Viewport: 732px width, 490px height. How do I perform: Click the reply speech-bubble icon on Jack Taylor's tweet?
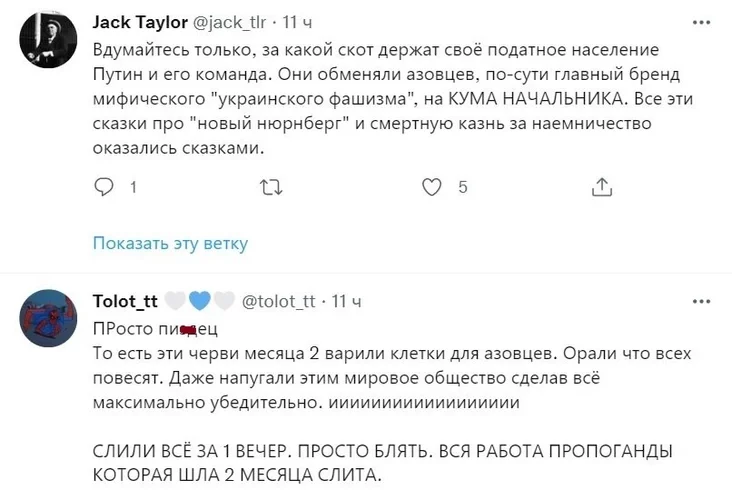[105, 187]
